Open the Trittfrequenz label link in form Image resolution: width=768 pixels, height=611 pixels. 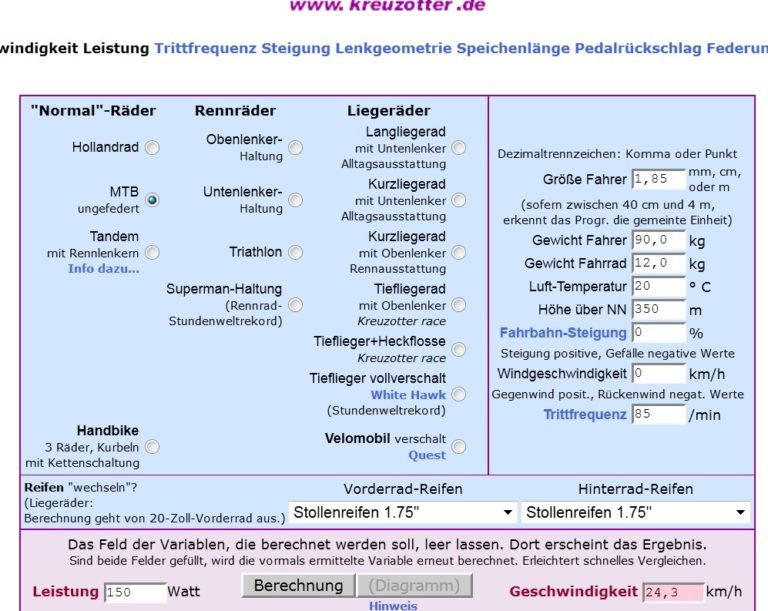click(585, 415)
